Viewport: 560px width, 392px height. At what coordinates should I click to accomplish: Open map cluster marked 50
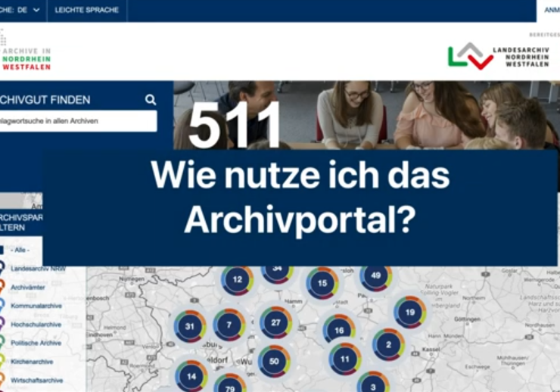coord(274,361)
